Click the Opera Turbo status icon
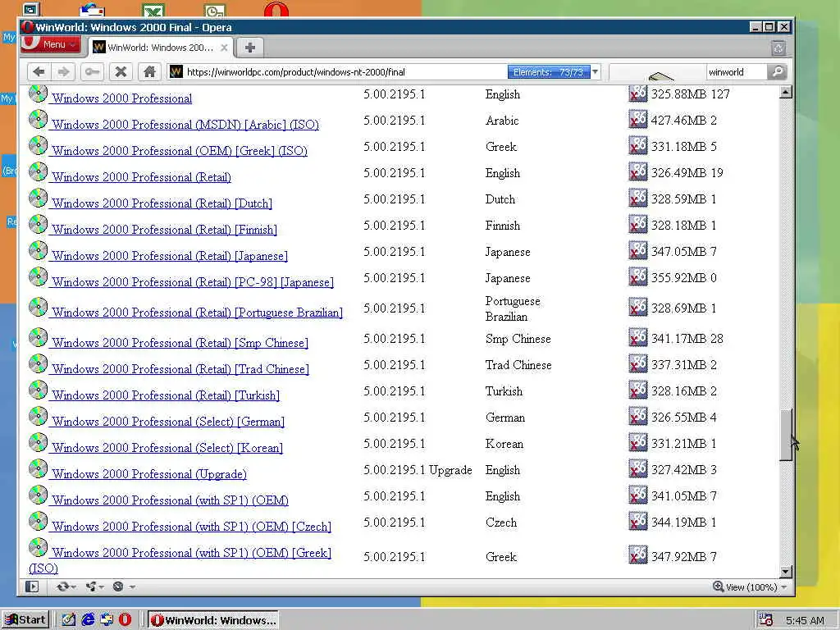 (118, 587)
